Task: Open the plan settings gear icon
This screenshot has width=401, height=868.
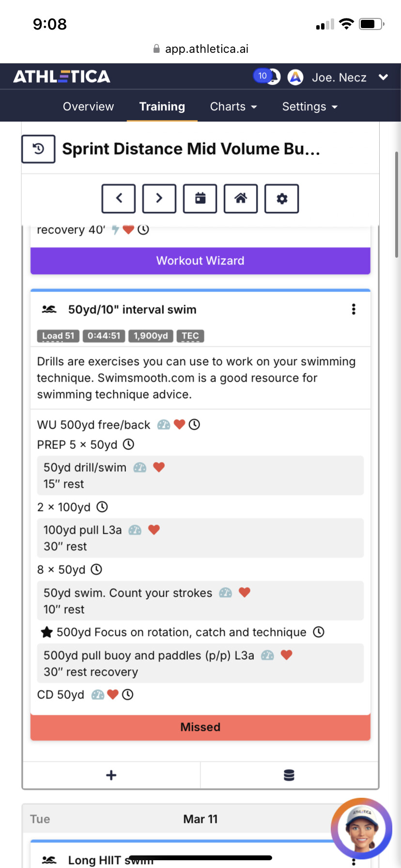Action: tap(281, 199)
